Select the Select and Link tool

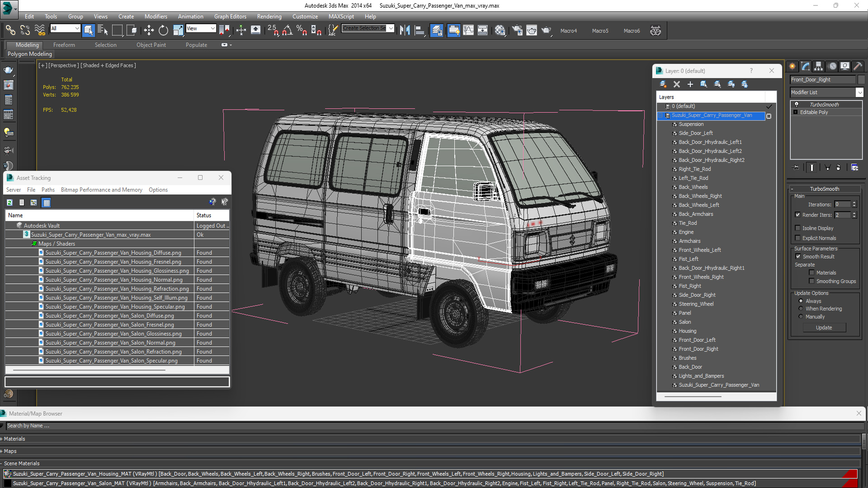coord(10,30)
